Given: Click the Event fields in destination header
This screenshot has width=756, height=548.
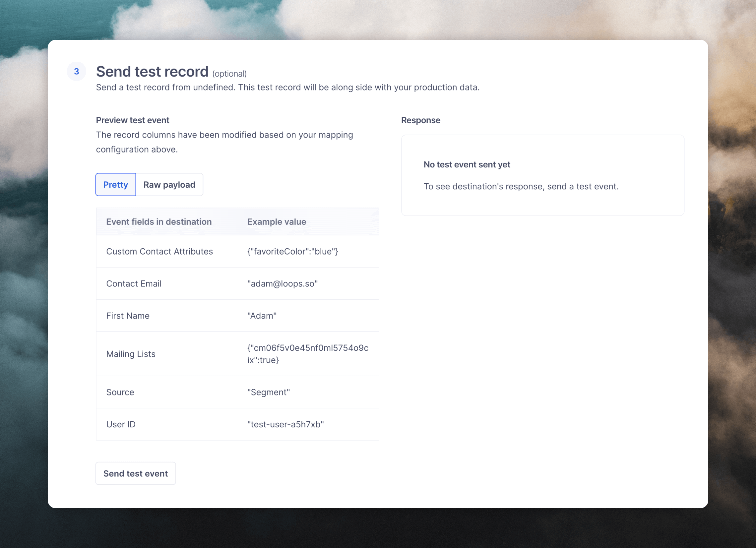Looking at the screenshot, I should 159,222.
